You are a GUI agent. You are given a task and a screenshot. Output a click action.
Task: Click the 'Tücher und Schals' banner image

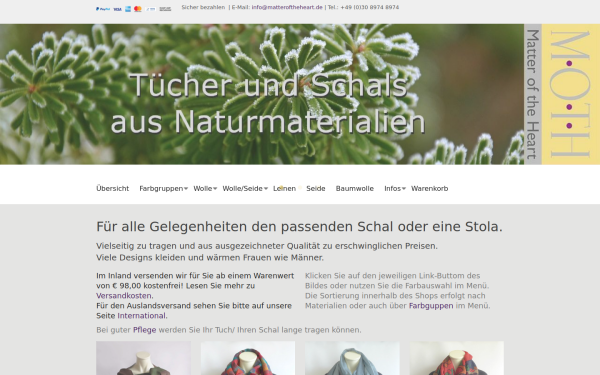[x=262, y=94]
